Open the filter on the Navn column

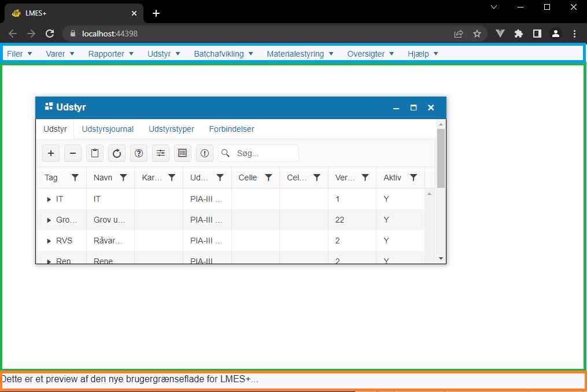click(123, 177)
